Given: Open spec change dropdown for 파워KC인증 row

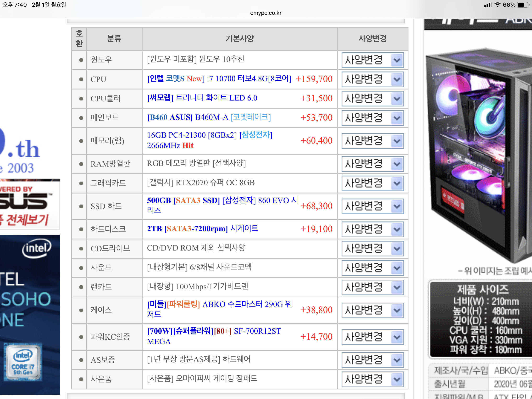Looking at the screenshot, I should point(372,337).
